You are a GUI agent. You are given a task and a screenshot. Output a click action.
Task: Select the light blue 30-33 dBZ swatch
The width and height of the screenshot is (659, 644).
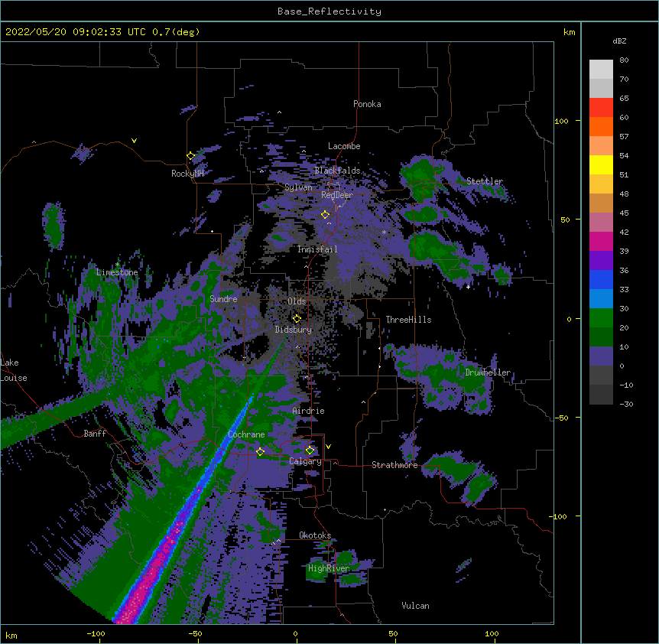tap(601, 298)
